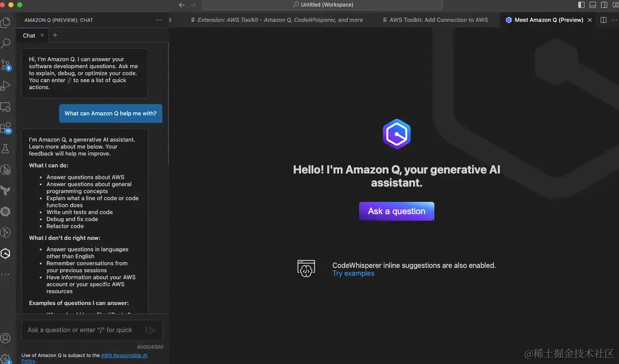The image size is (619, 364).
Task: Click the Amazon Q hexagon logo in editor
Action: 396,134
